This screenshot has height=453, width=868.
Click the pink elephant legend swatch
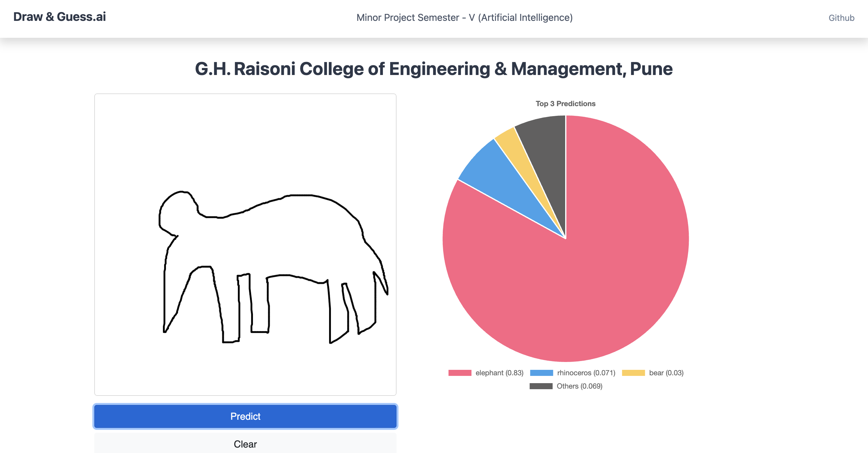pyautogui.click(x=460, y=373)
